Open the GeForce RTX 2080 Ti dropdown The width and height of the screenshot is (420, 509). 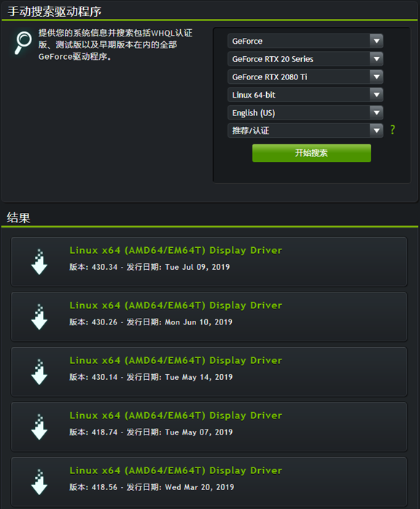point(305,77)
